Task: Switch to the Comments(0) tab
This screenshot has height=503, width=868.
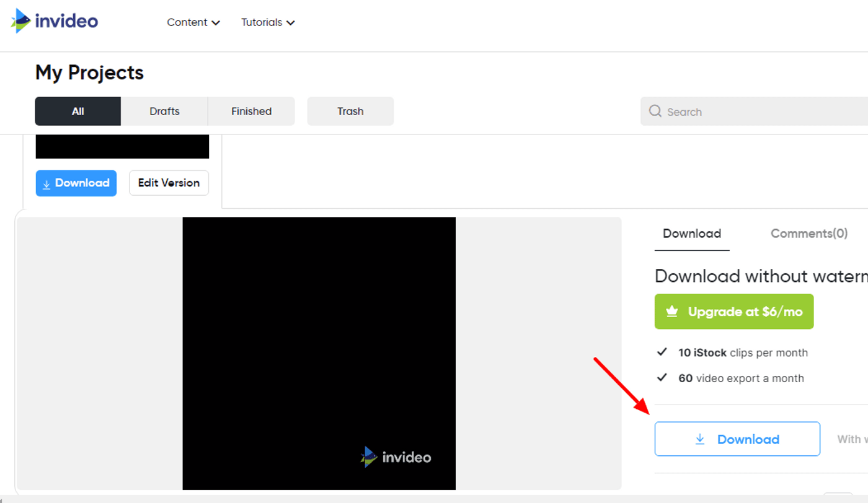Action: pos(809,234)
